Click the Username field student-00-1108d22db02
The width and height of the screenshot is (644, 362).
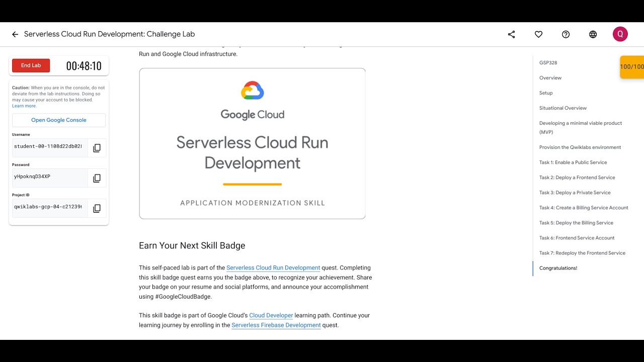click(50, 148)
